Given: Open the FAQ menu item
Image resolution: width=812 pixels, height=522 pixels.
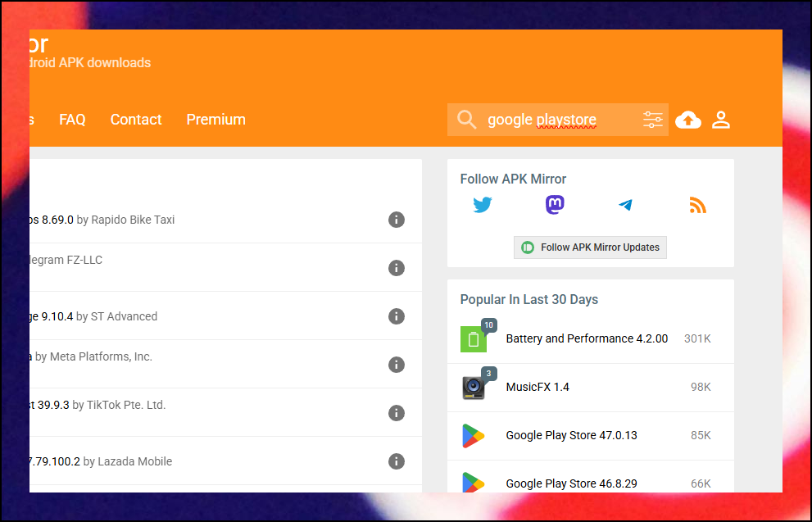Looking at the screenshot, I should (x=72, y=120).
